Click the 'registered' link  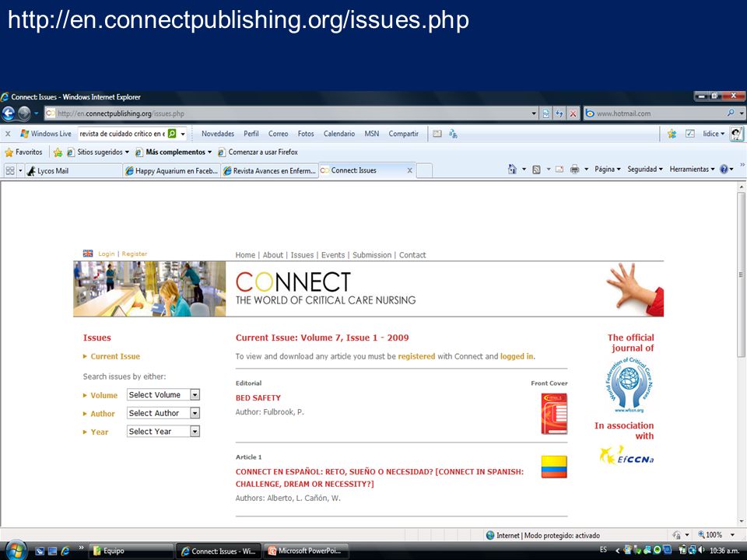416,356
